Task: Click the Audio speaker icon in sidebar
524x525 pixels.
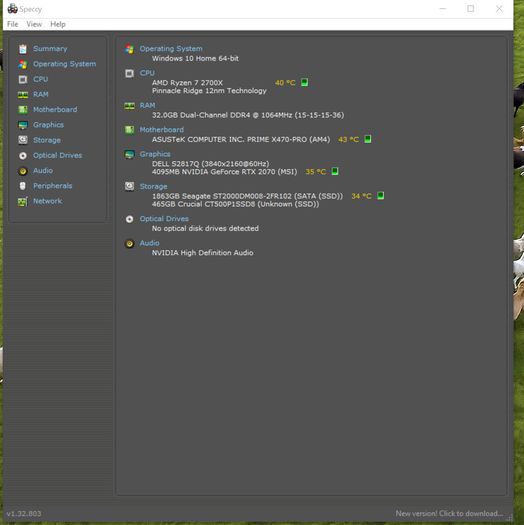Action: (23, 171)
